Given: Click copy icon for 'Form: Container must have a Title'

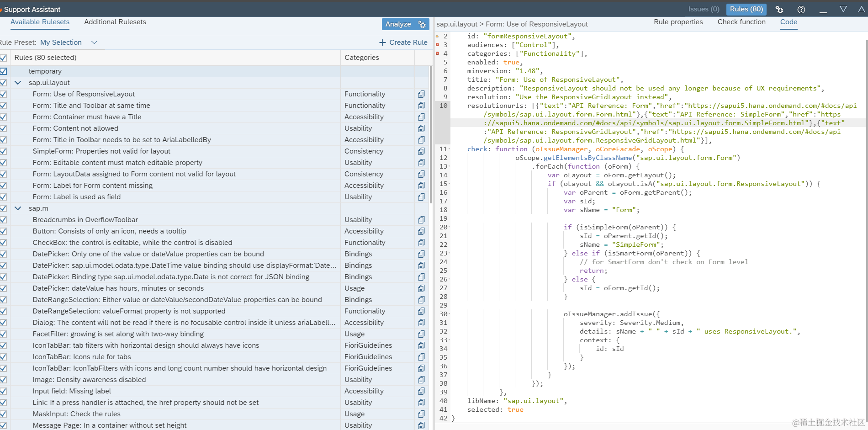Looking at the screenshot, I should (x=421, y=117).
